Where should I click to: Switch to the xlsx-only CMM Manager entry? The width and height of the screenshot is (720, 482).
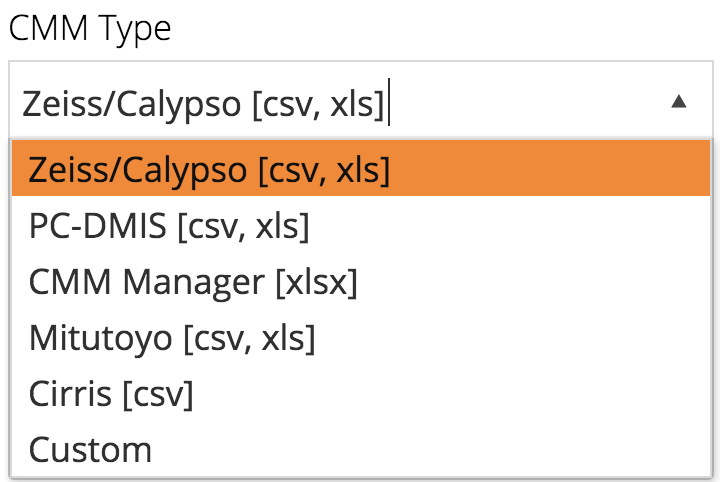point(361,281)
